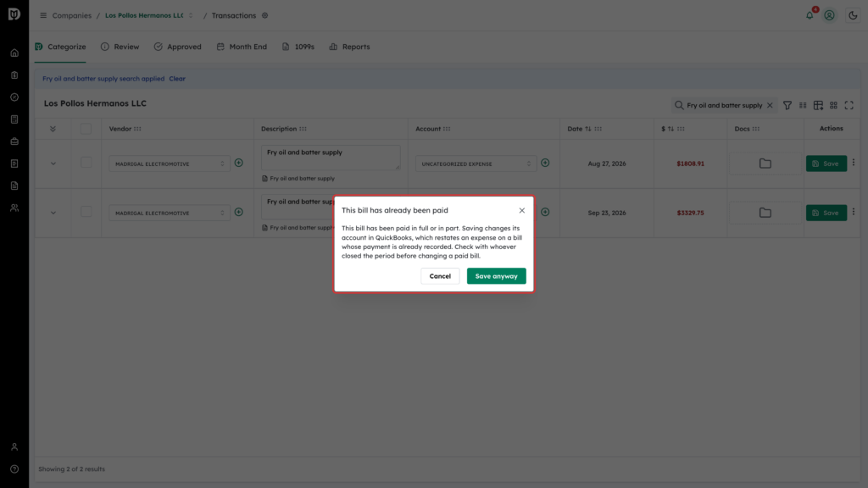Tick the select-all checkbox in the header
This screenshot has width=868, height=488.
tap(86, 129)
